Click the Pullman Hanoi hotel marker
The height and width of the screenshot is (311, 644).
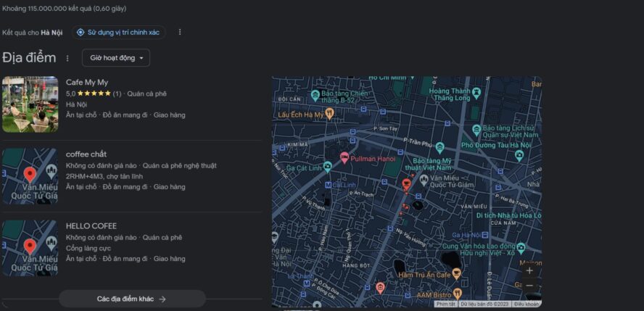coord(344,158)
